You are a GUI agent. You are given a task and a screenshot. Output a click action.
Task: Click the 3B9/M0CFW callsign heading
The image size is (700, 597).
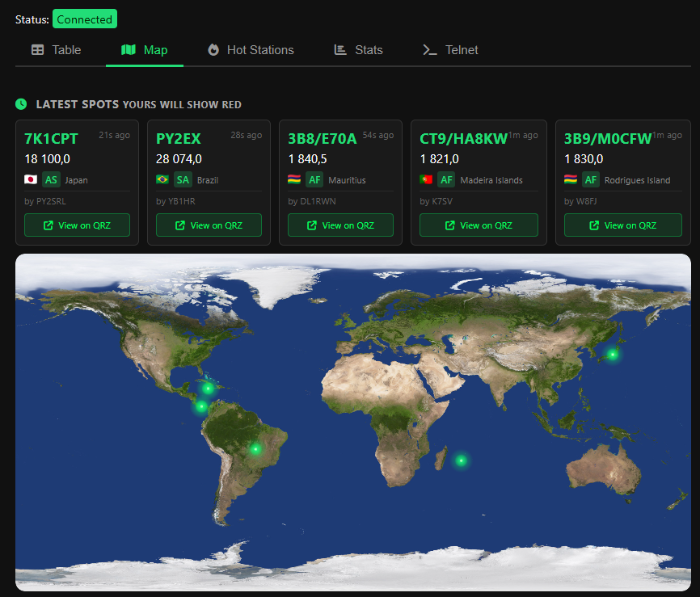pos(607,138)
